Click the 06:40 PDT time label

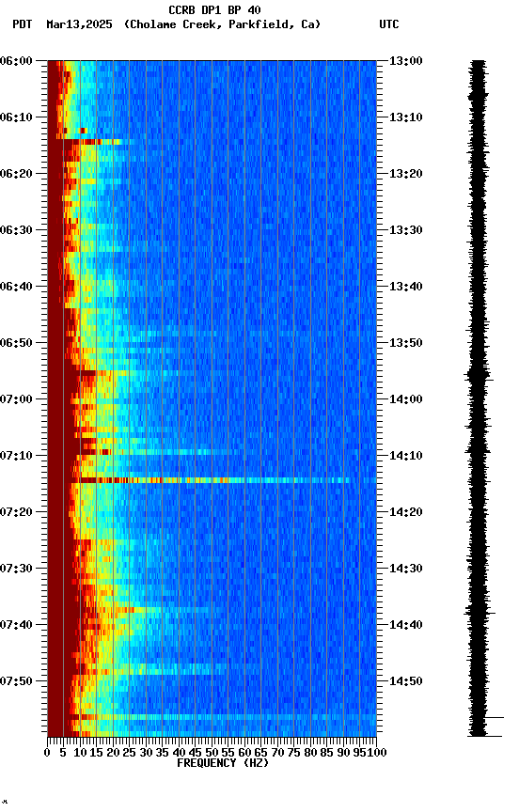(16, 287)
